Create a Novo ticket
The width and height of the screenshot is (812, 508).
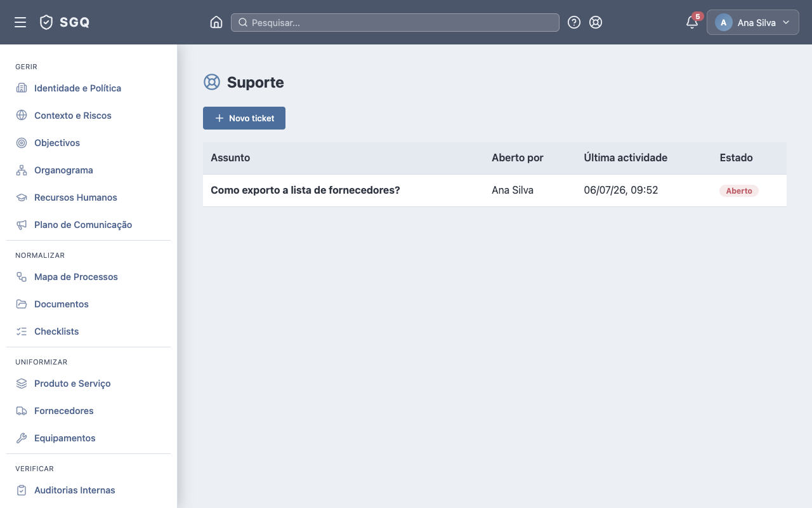point(244,118)
